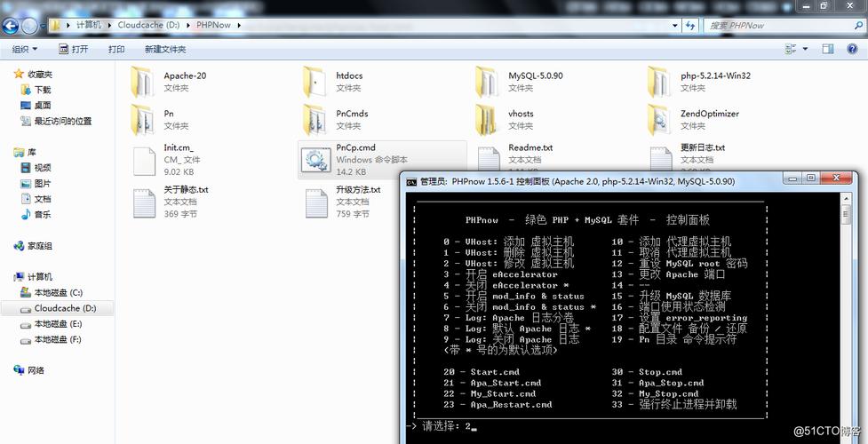Select 最近访问的位置 in the navigation pane
This screenshot has width=868, height=444.
pos(62,122)
